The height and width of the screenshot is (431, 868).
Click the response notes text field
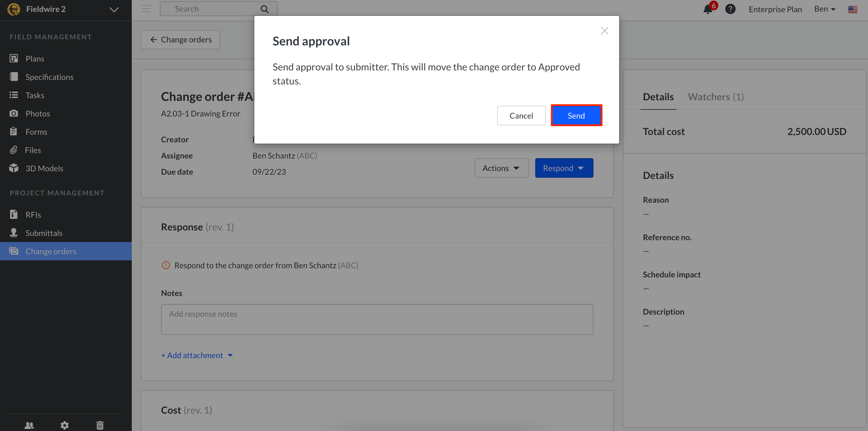(x=377, y=319)
